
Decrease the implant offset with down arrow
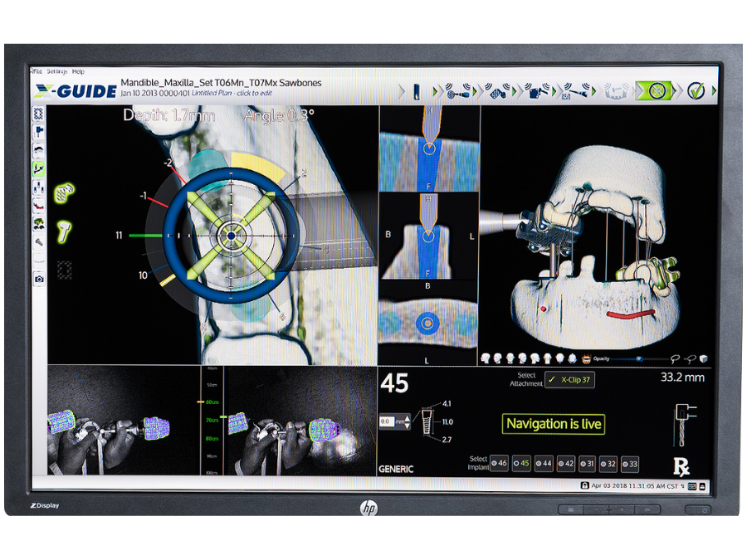pos(407,426)
